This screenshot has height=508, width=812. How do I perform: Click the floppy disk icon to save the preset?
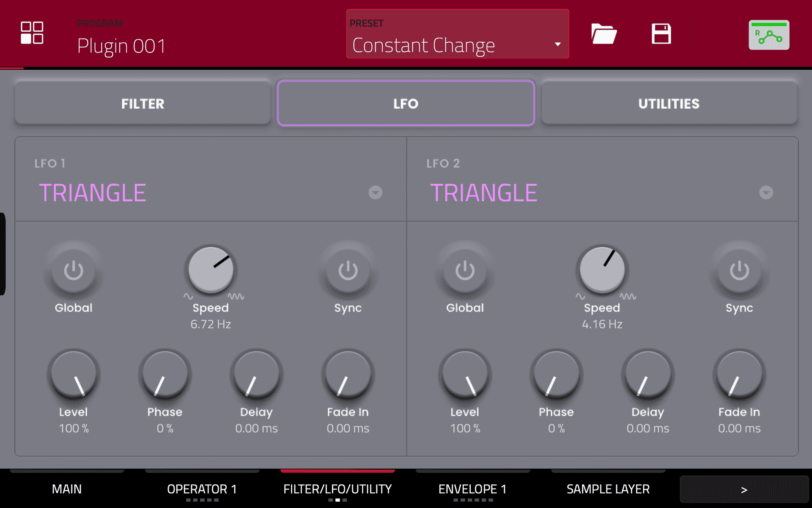(661, 34)
